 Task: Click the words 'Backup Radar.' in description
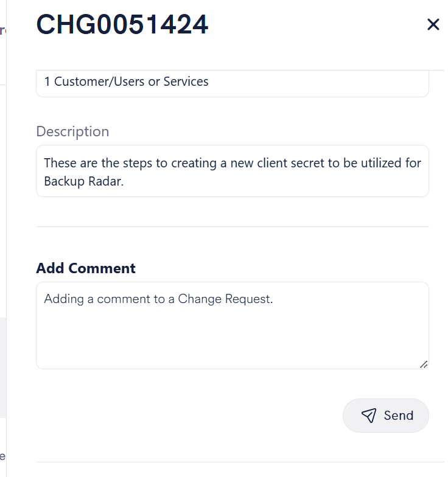84,181
